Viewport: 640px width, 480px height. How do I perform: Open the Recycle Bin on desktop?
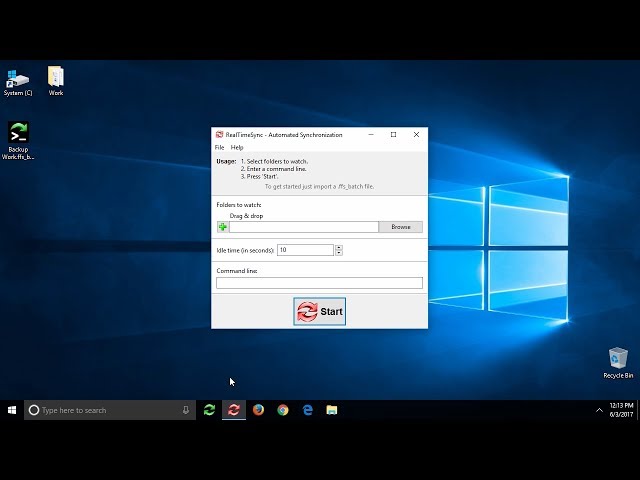click(618, 363)
